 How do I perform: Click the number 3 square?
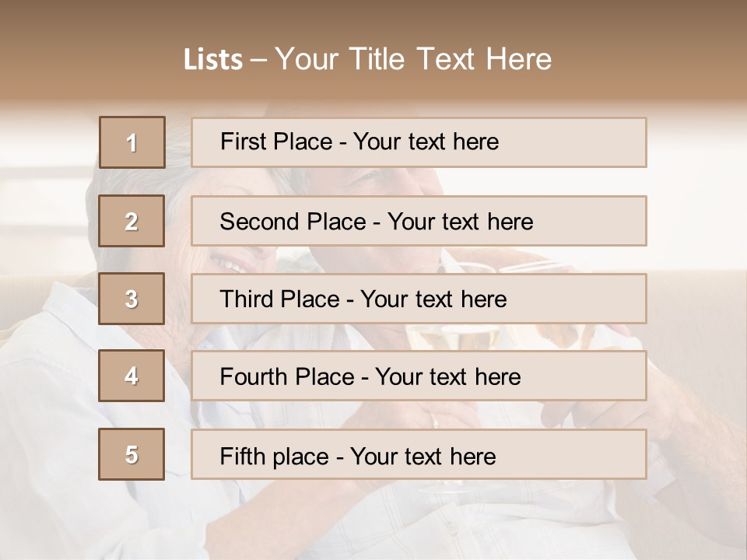(132, 299)
